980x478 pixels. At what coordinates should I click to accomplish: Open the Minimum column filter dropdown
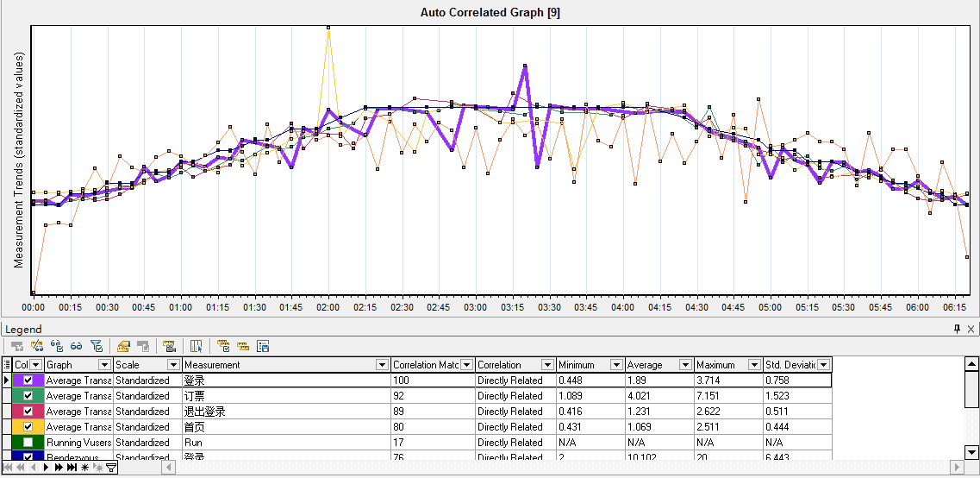click(x=616, y=364)
